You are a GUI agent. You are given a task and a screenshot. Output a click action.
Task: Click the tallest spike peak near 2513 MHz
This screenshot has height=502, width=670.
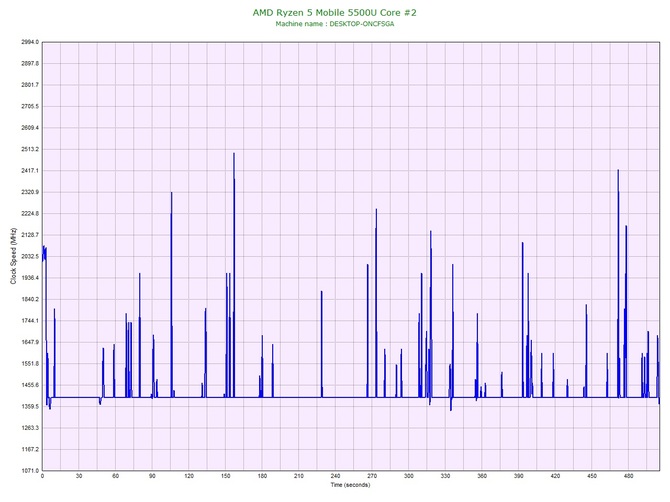(234, 154)
